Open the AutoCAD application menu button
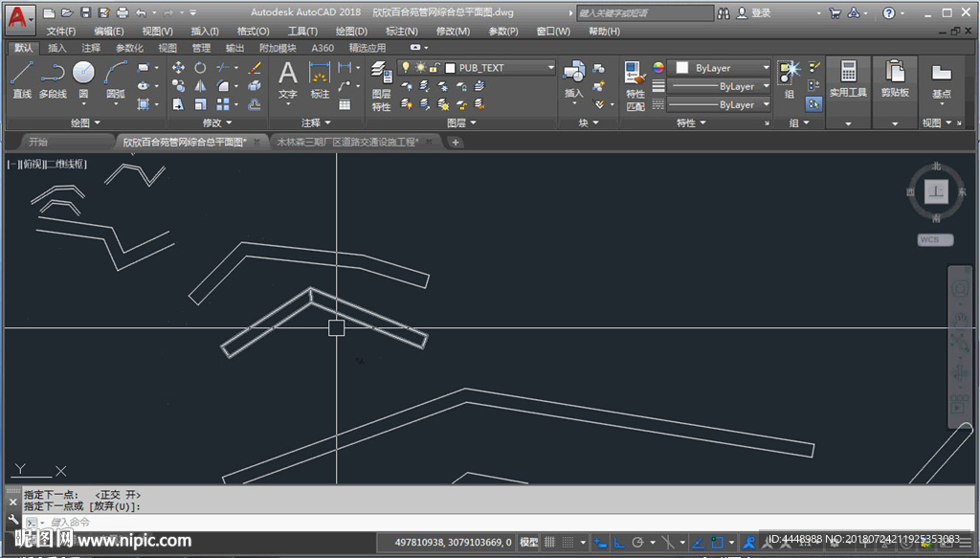The width and height of the screenshot is (980, 558). [x=20, y=19]
